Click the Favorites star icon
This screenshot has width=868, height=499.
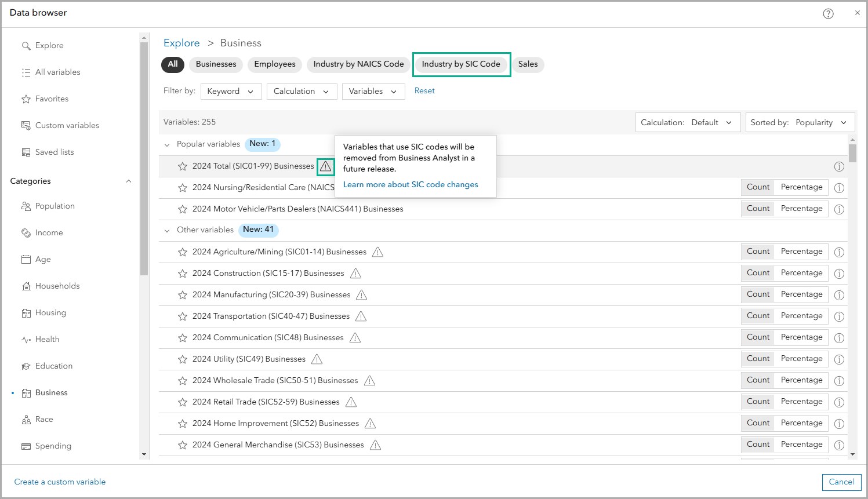(x=26, y=99)
